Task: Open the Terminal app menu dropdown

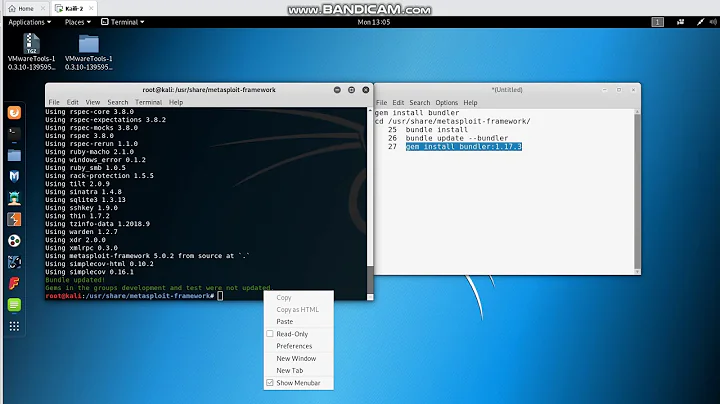Action: (x=124, y=21)
